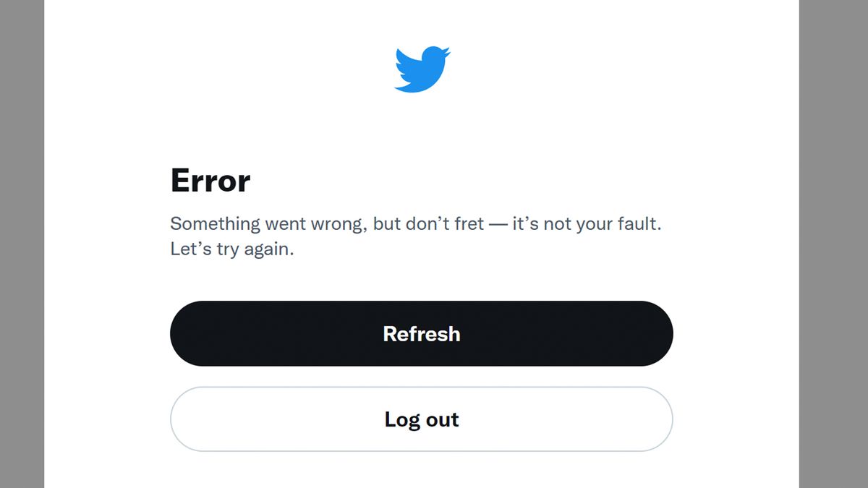The height and width of the screenshot is (488, 868).
Task: Click the bird emblem above the error message
Action: (x=422, y=69)
